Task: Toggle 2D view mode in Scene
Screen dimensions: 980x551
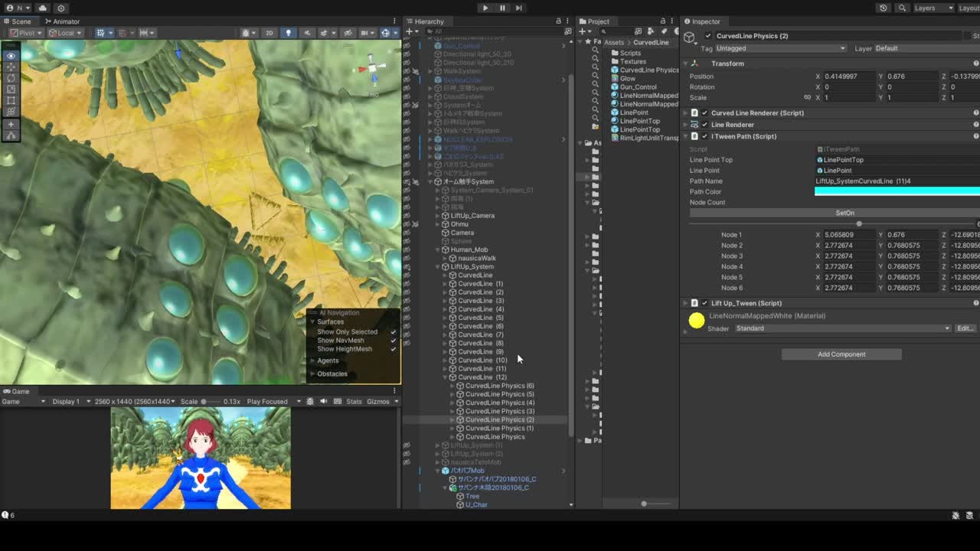Action: click(x=269, y=33)
